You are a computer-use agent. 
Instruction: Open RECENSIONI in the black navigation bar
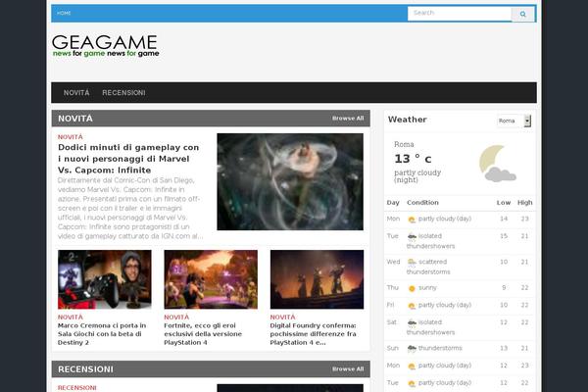point(123,93)
